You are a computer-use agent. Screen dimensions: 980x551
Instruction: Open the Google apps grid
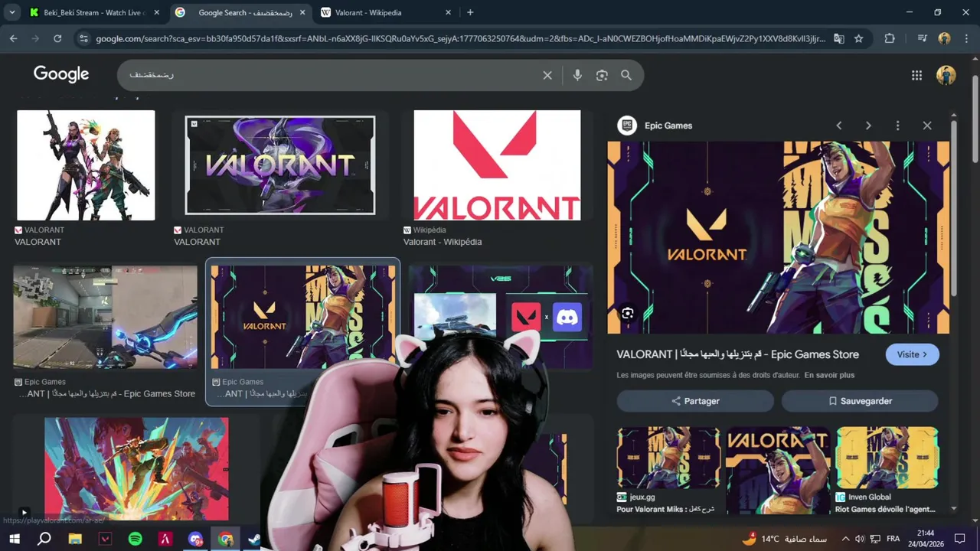click(916, 75)
